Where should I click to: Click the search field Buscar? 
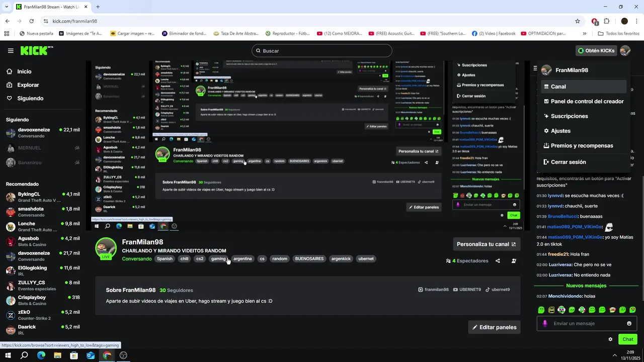click(322, 51)
